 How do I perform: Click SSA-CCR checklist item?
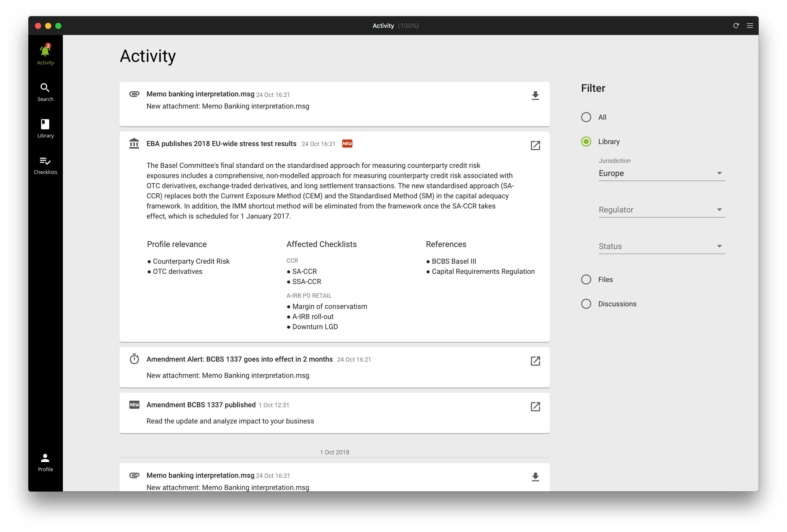(x=307, y=282)
